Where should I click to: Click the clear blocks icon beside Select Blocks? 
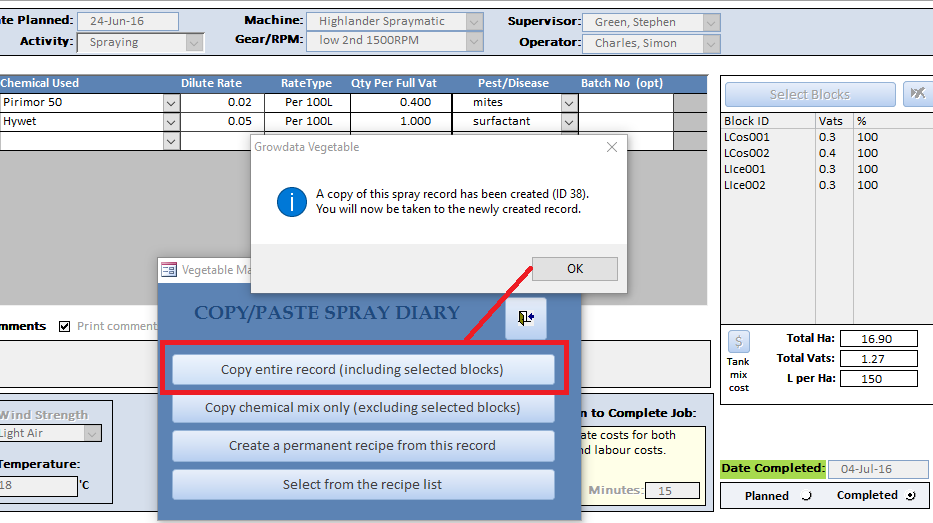click(916, 94)
